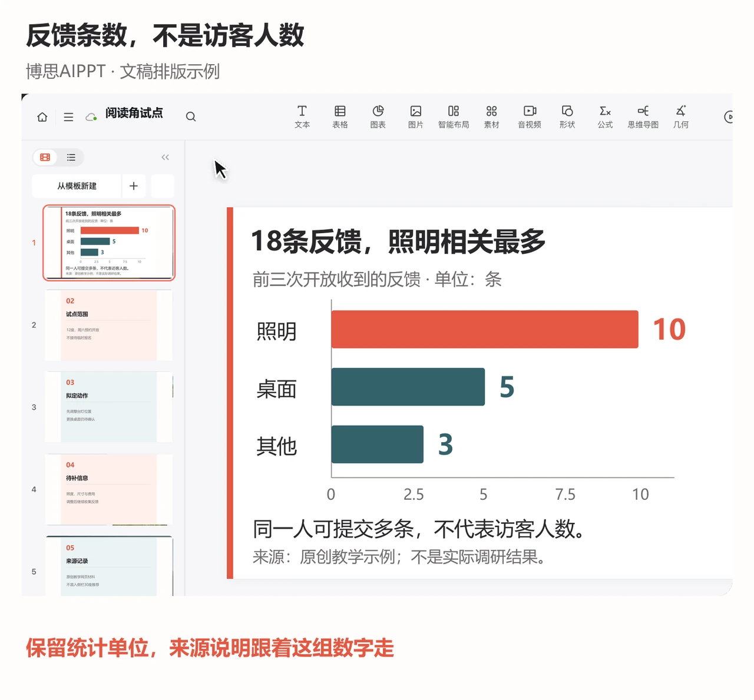The width and height of the screenshot is (754, 700).
Task: Insert a text box with 文本 tool
Action: click(302, 117)
